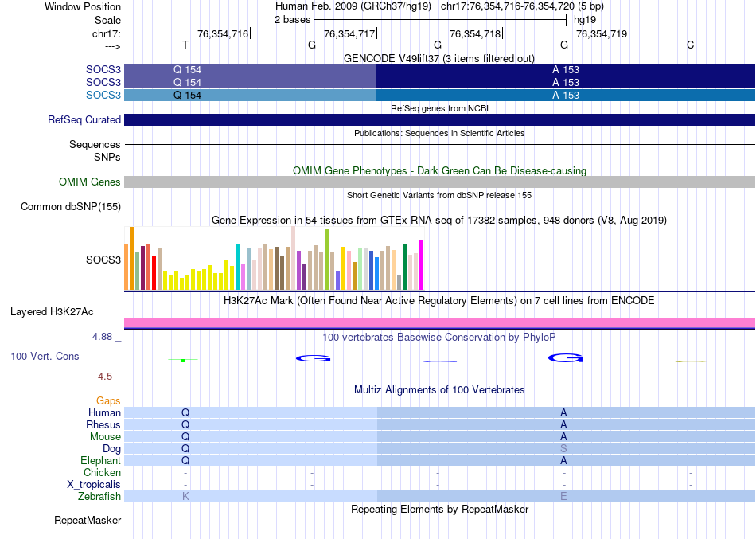Click the H3K27Ac Mark track title
Image resolution: width=756 pixels, height=539 pixels.
pyautogui.click(x=438, y=301)
